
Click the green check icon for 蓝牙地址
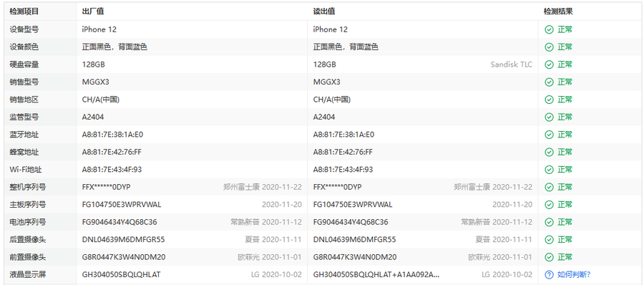[549, 135]
